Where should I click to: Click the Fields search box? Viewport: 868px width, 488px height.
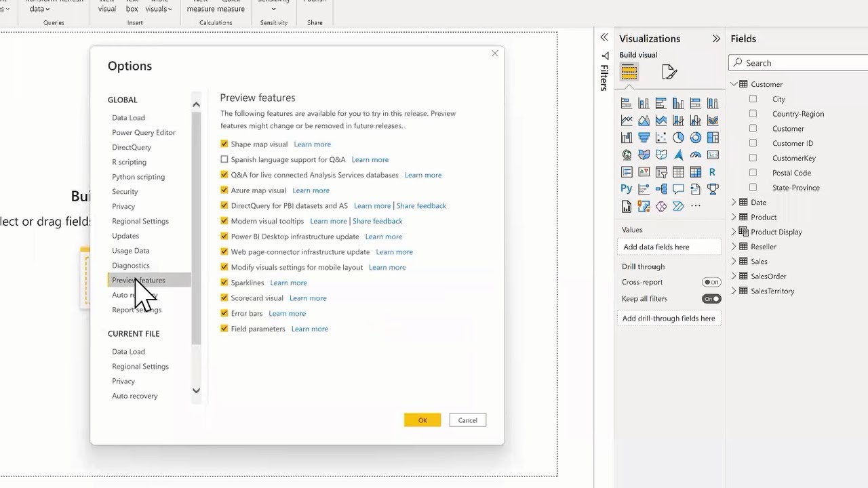pyautogui.click(x=798, y=62)
